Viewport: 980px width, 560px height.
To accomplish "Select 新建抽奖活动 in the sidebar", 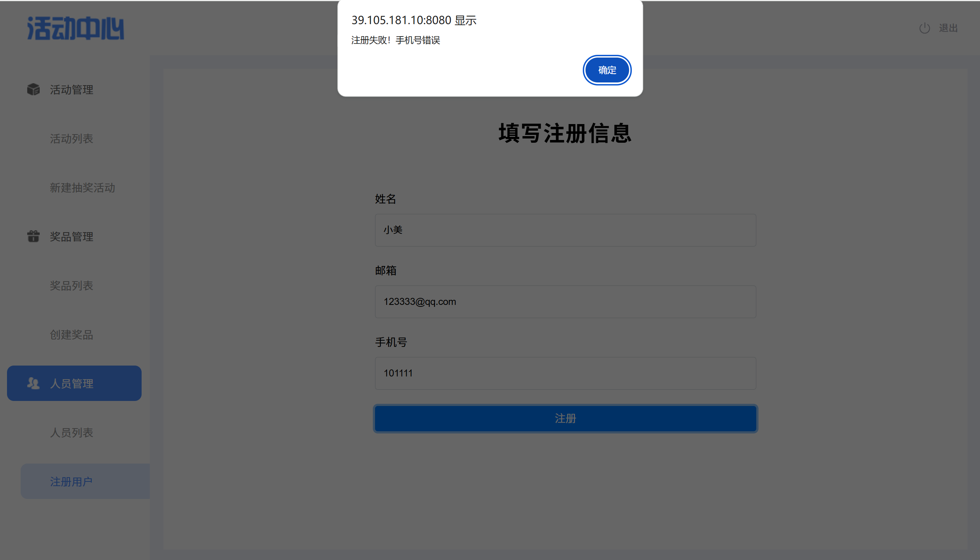I will 82,188.
